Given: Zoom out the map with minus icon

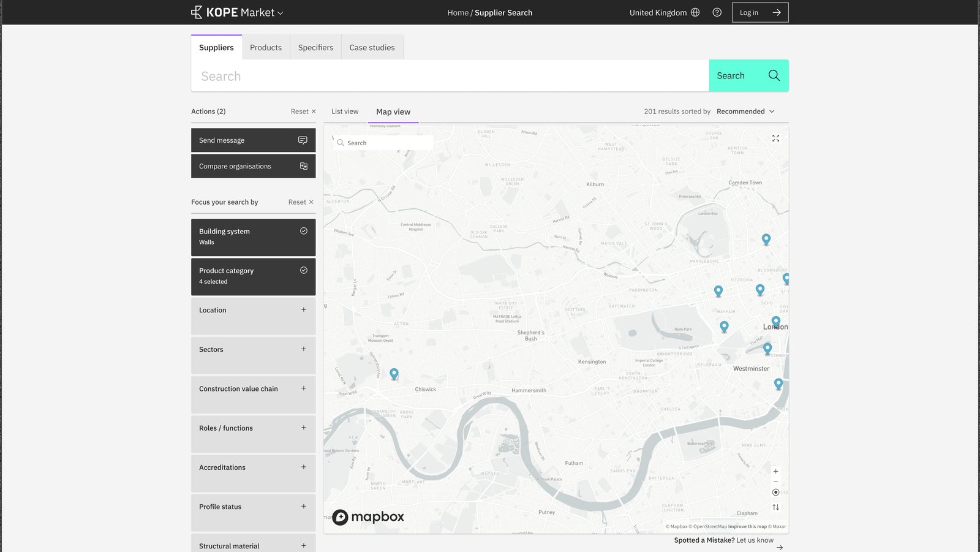Looking at the screenshot, I should point(775,482).
